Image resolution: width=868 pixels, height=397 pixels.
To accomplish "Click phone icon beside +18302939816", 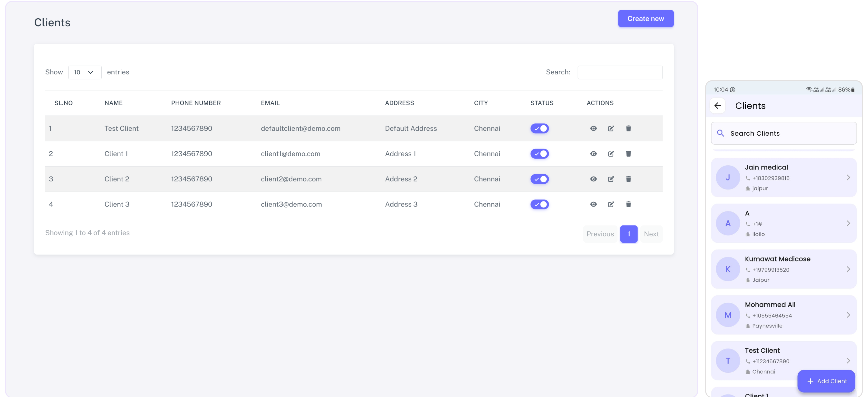I will pyautogui.click(x=748, y=178).
